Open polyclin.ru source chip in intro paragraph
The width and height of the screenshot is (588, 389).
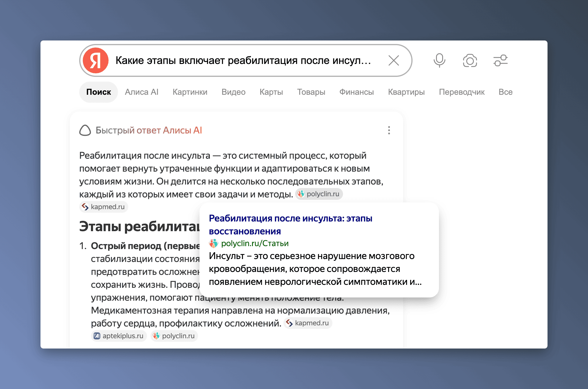coord(319,194)
